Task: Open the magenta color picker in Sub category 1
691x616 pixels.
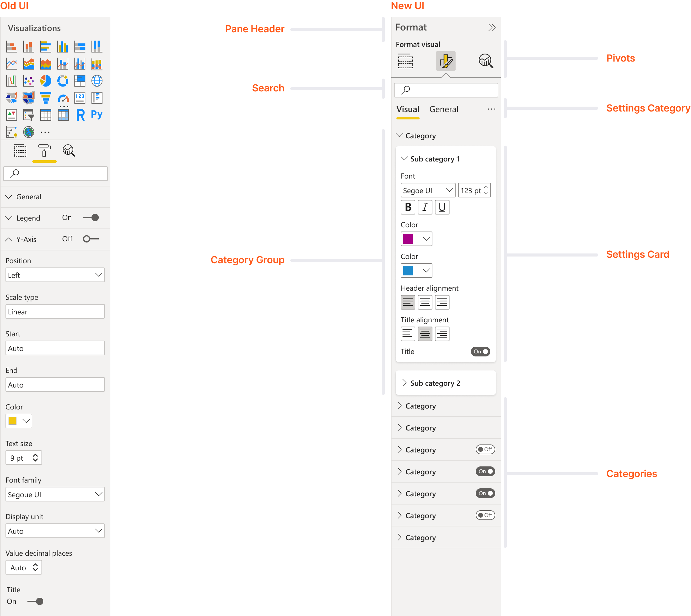Action: (x=416, y=239)
